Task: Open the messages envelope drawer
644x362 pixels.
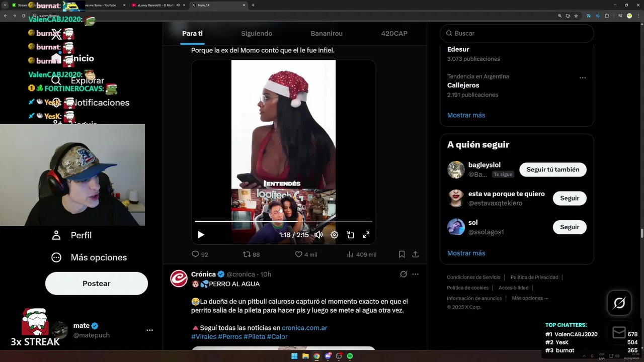Action: 619,332
